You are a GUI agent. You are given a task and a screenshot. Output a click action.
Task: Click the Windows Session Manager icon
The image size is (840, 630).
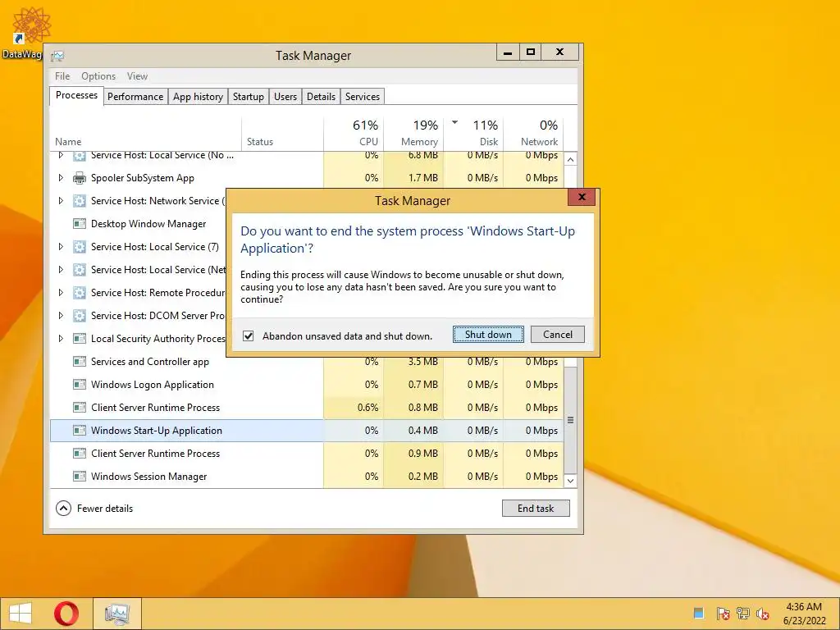(x=80, y=477)
